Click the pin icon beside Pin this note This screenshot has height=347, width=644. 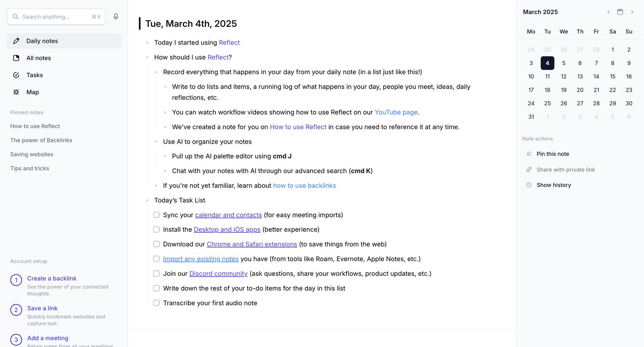point(529,154)
